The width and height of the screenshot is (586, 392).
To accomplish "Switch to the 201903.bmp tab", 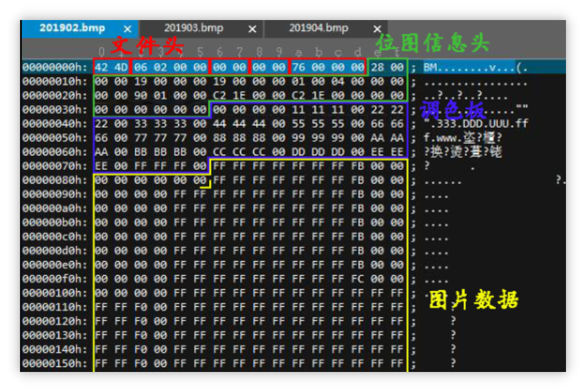I will (193, 28).
